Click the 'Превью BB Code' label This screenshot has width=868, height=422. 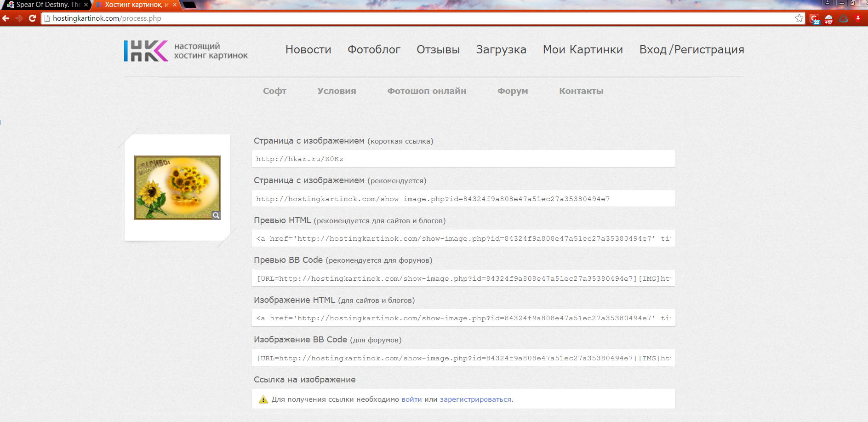[288, 260]
